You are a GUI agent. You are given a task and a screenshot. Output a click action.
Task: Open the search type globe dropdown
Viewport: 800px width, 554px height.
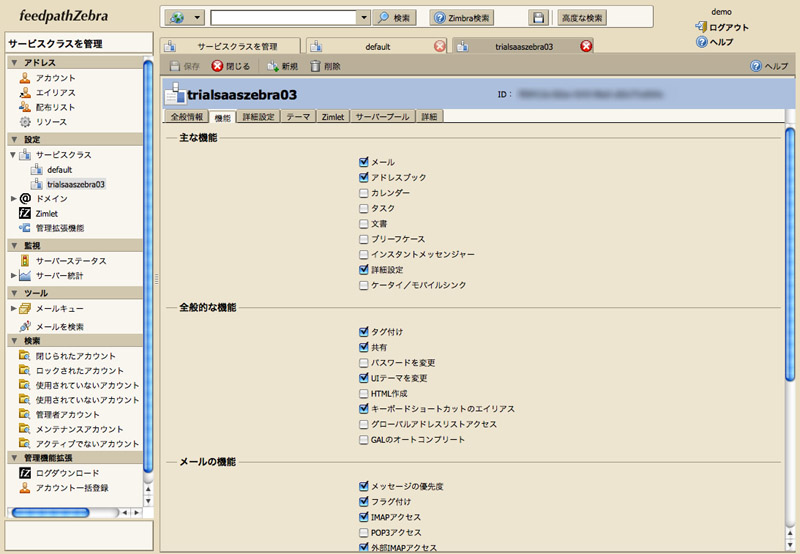(x=185, y=18)
